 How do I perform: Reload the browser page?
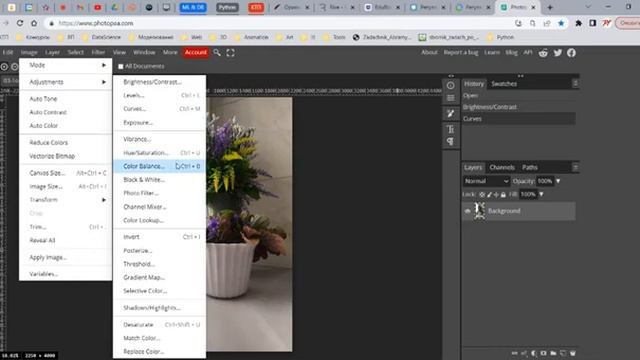tap(20, 23)
